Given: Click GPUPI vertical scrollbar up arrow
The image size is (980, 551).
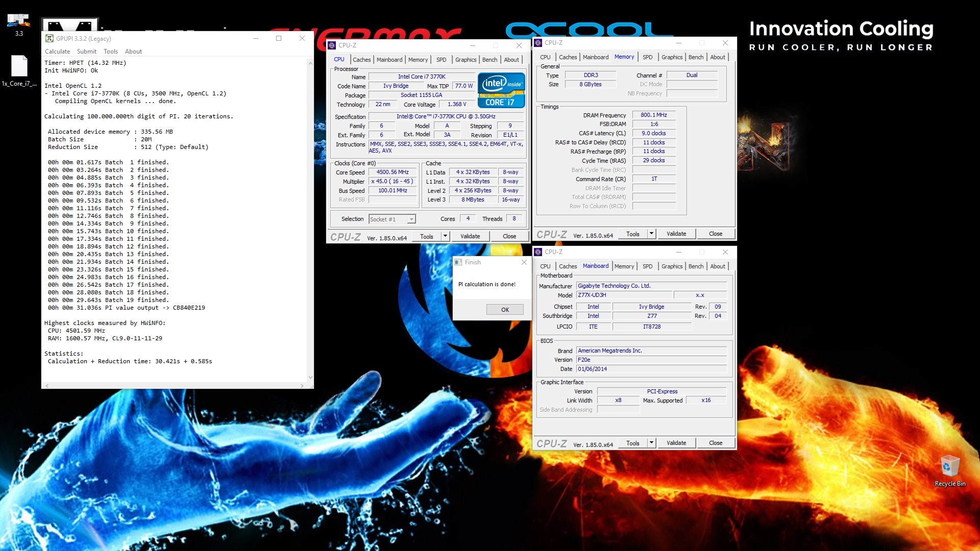Looking at the screenshot, I should pos(310,63).
